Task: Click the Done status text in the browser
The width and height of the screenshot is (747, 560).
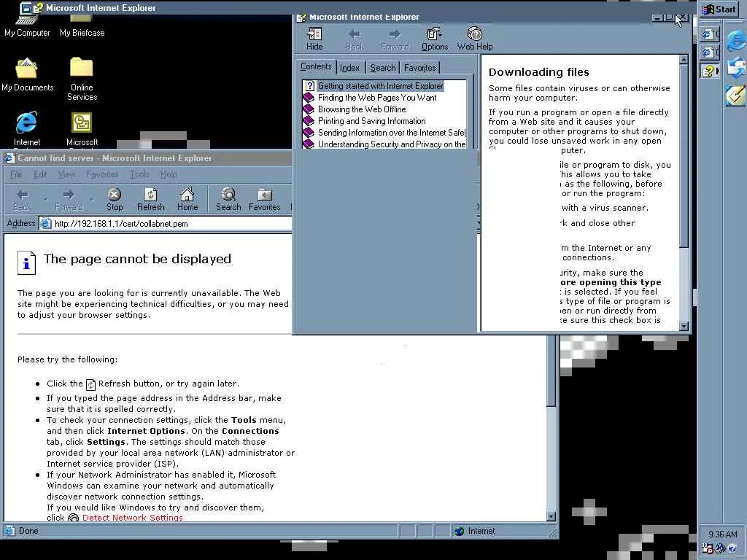Action: pyautogui.click(x=28, y=531)
